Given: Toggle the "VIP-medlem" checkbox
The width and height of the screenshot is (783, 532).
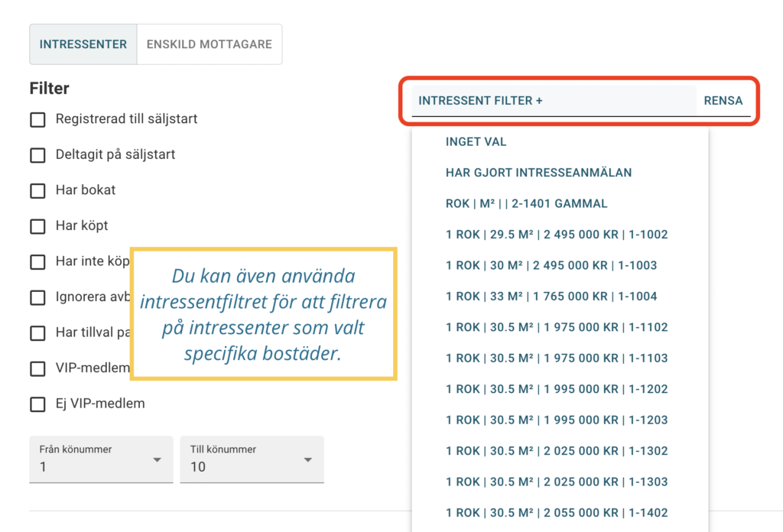Looking at the screenshot, I should pyautogui.click(x=37, y=368).
